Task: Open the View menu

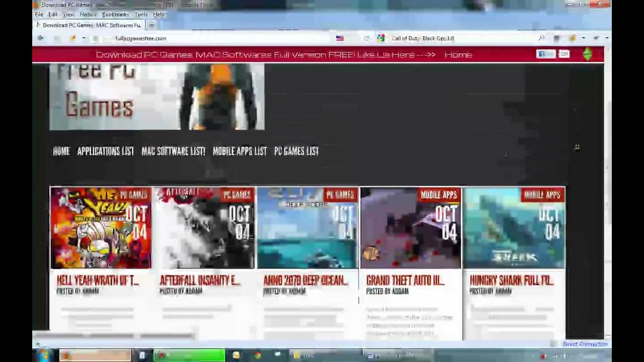Action: (68, 15)
